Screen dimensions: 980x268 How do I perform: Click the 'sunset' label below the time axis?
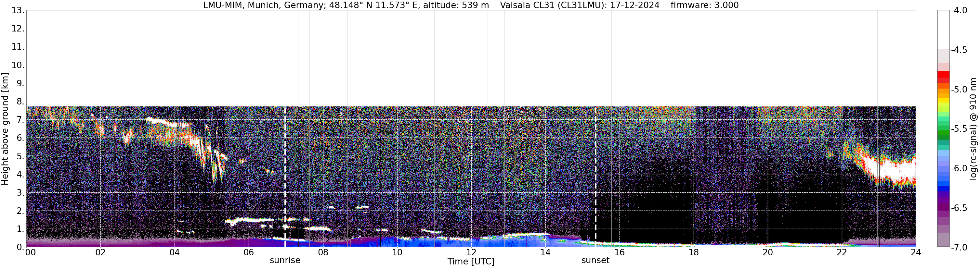tap(595, 261)
